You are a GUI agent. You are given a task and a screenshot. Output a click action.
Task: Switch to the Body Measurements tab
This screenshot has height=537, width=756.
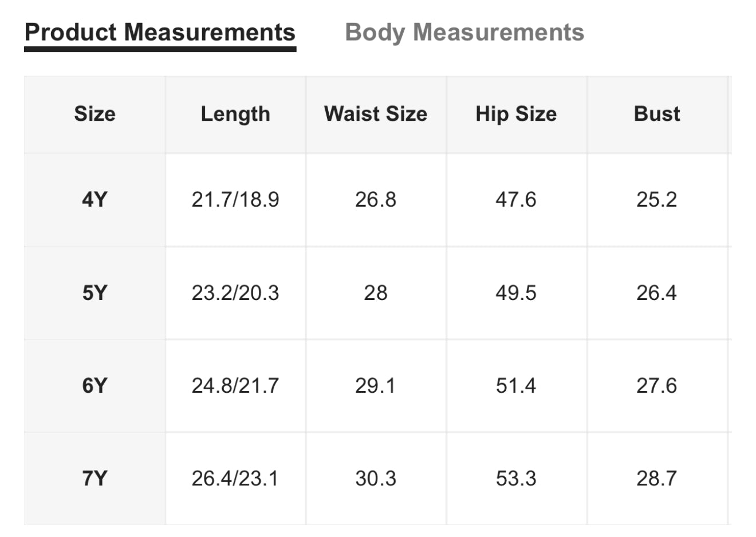(x=464, y=33)
